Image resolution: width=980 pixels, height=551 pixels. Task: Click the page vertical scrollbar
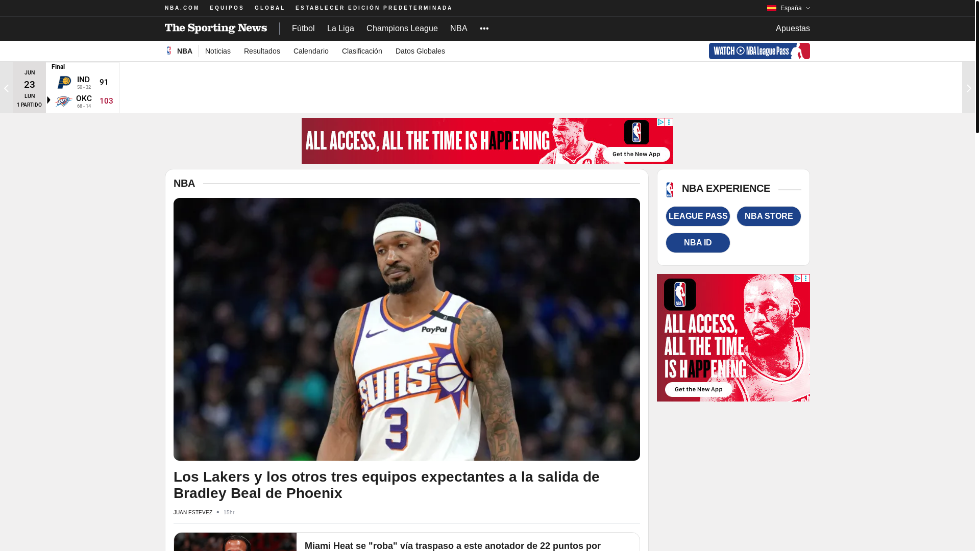(x=977, y=66)
